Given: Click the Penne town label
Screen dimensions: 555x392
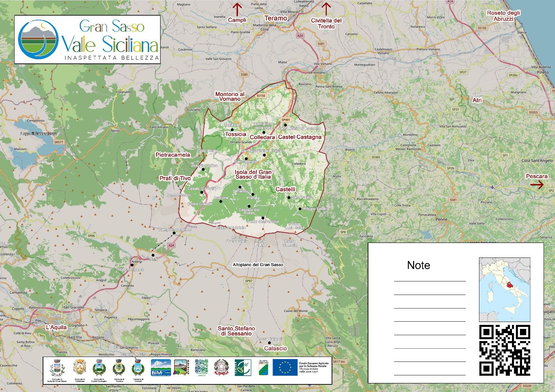Looking at the screenshot, I should point(442,219).
